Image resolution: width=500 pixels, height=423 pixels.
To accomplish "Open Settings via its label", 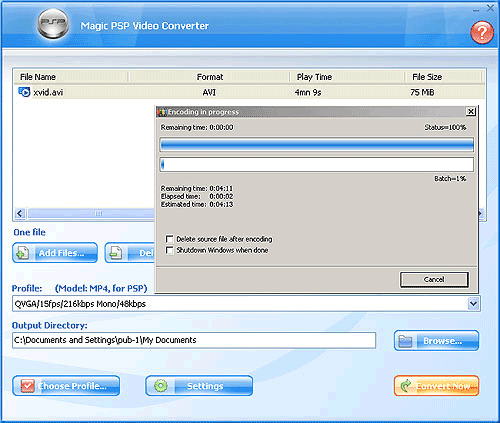I will pyautogui.click(x=205, y=386).
